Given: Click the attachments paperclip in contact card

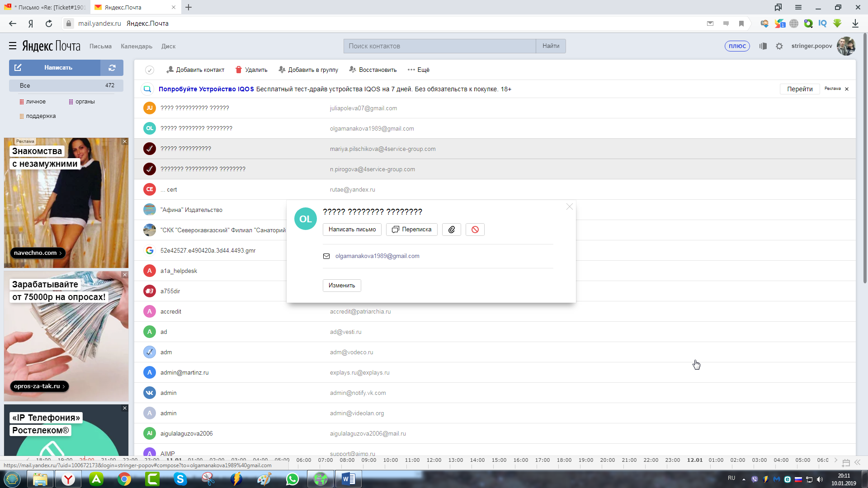Looking at the screenshot, I should (452, 230).
